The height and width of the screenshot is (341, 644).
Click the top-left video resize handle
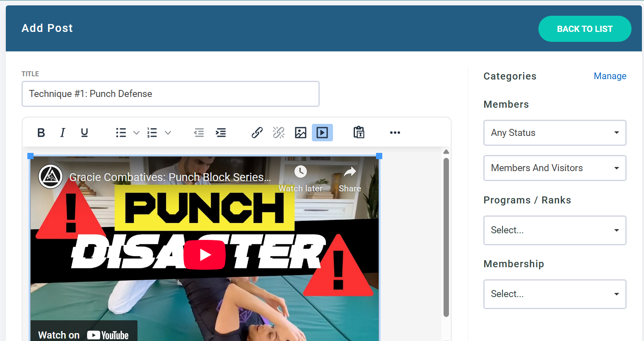[x=30, y=156]
